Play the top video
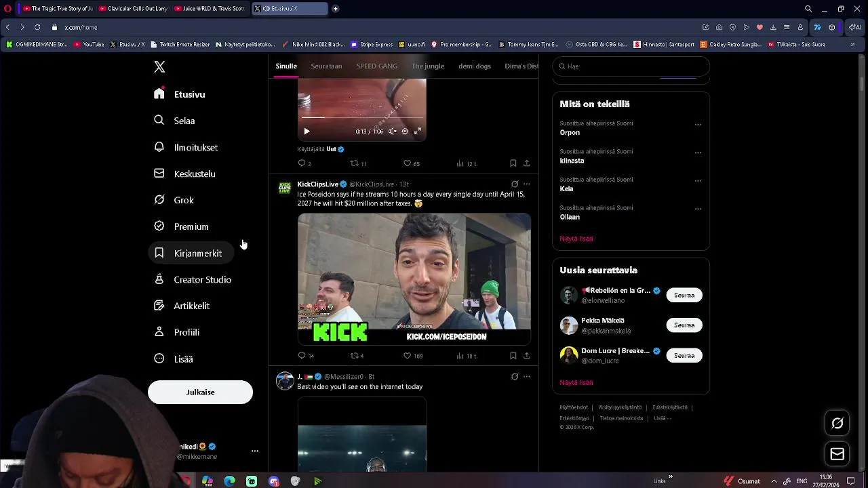The height and width of the screenshot is (488, 868). [x=307, y=131]
